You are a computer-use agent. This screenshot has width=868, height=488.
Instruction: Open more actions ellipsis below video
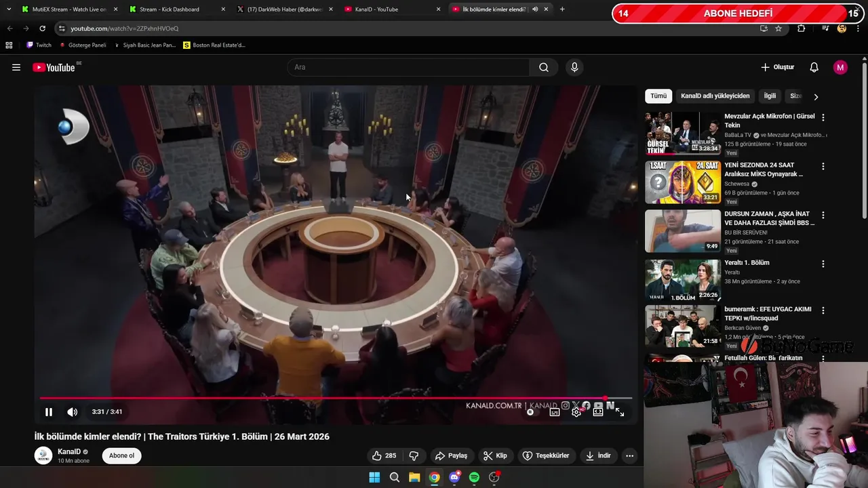pyautogui.click(x=629, y=455)
